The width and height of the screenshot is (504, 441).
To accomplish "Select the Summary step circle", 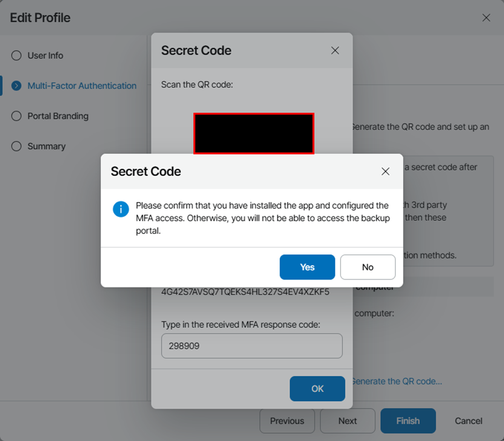I will coord(16,146).
